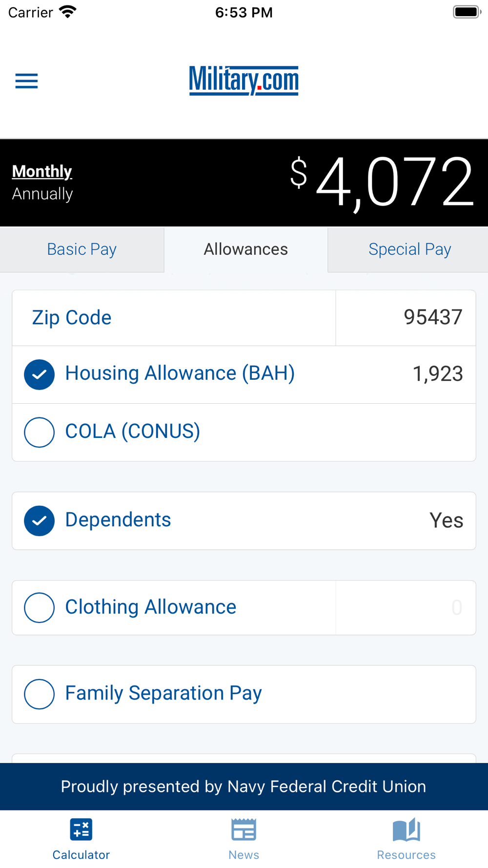The width and height of the screenshot is (488, 868).
Task: Tap the Military.com logo
Action: [x=244, y=81]
